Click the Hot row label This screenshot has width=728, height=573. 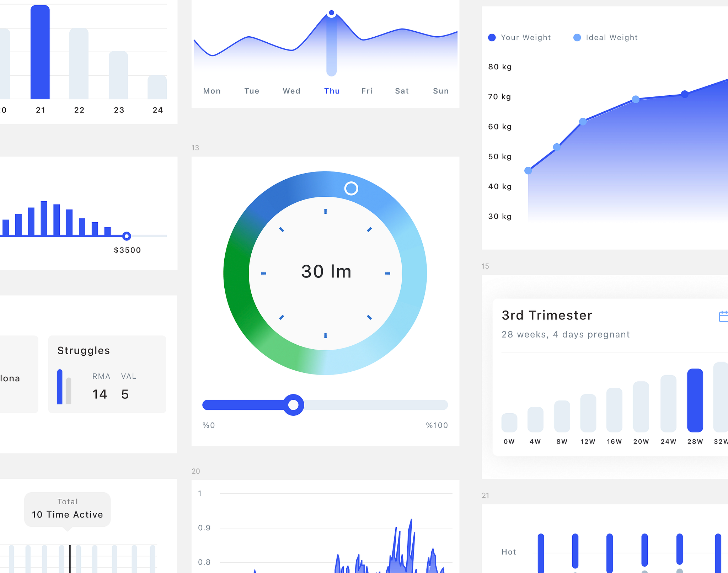[508, 552]
